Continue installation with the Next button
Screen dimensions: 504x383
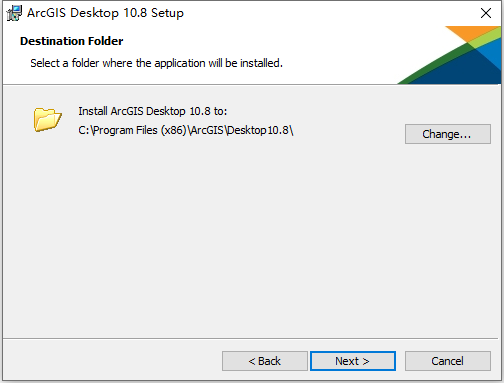tap(353, 361)
